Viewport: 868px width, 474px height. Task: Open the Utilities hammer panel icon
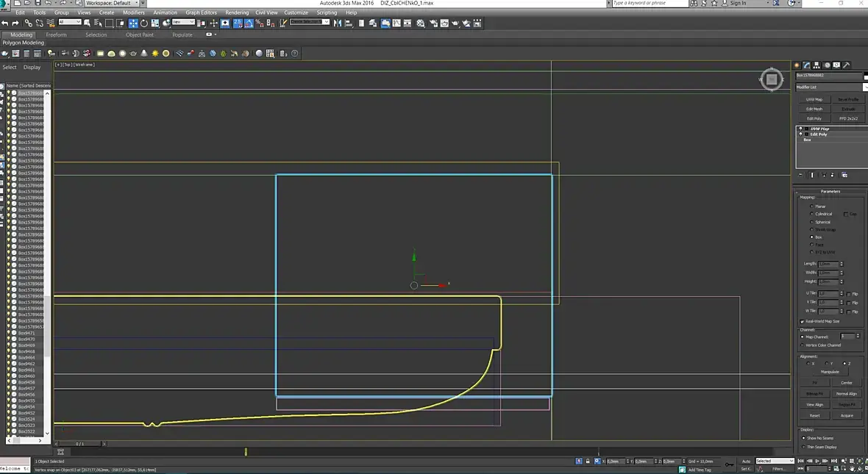click(x=847, y=65)
